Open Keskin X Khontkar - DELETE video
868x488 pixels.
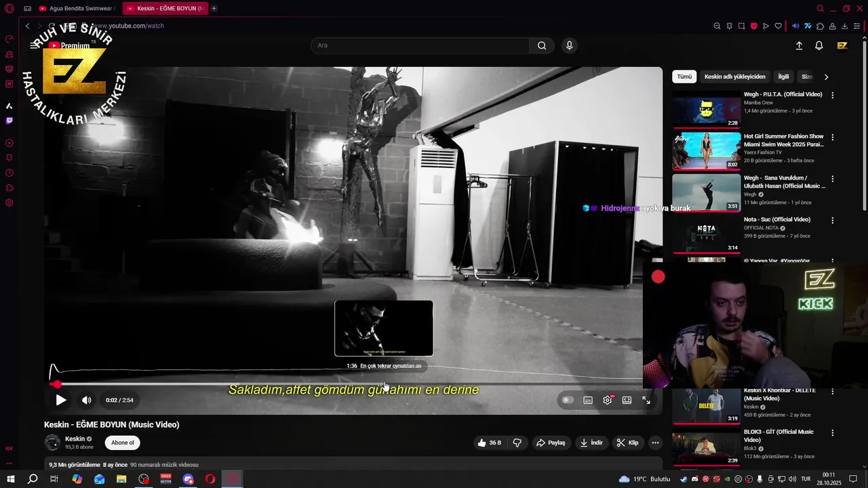coord(707,405)
